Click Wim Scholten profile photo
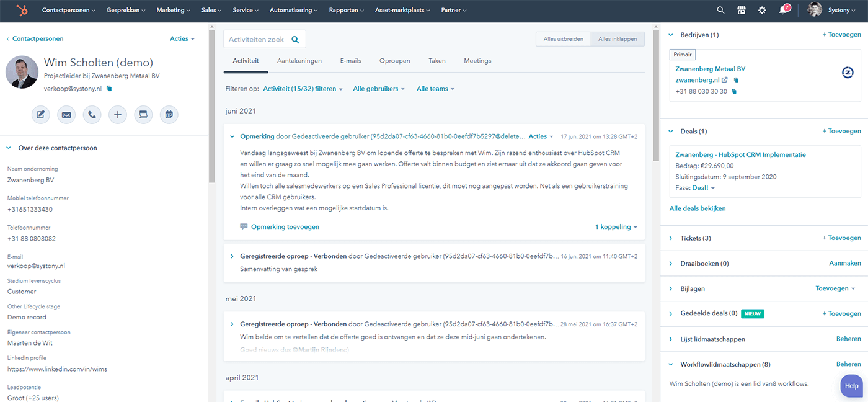 click(22, 72)
